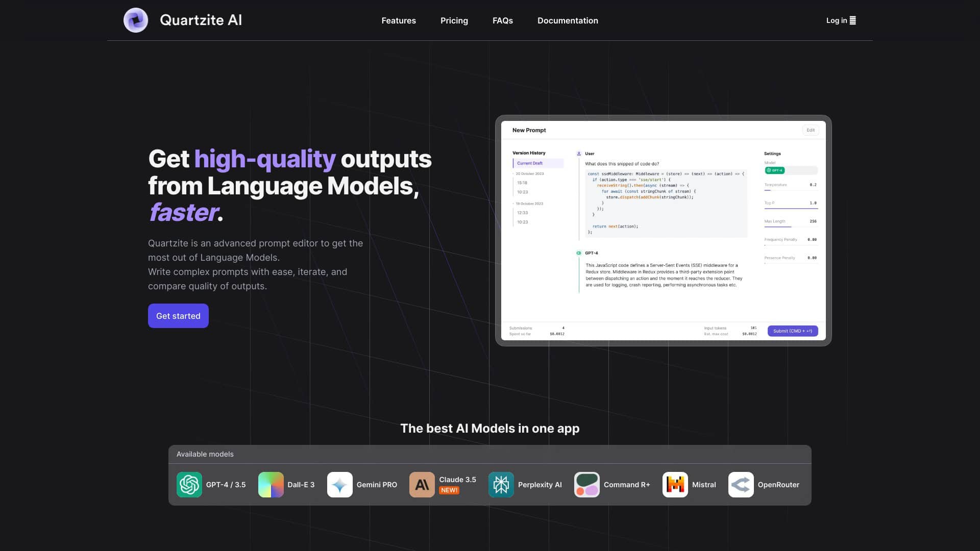This screenshot has height=551, width=980.
Task: Select the Perplexity AI icon
Action: point(501,484)
